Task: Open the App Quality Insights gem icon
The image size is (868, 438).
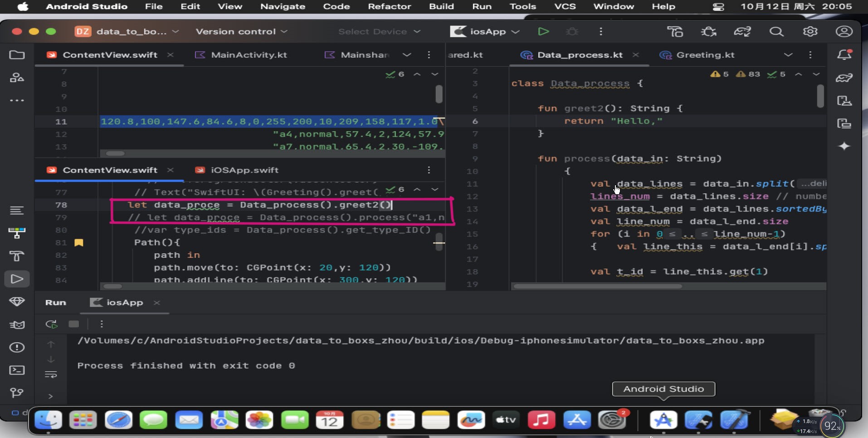Action: (x=17, y=301)
